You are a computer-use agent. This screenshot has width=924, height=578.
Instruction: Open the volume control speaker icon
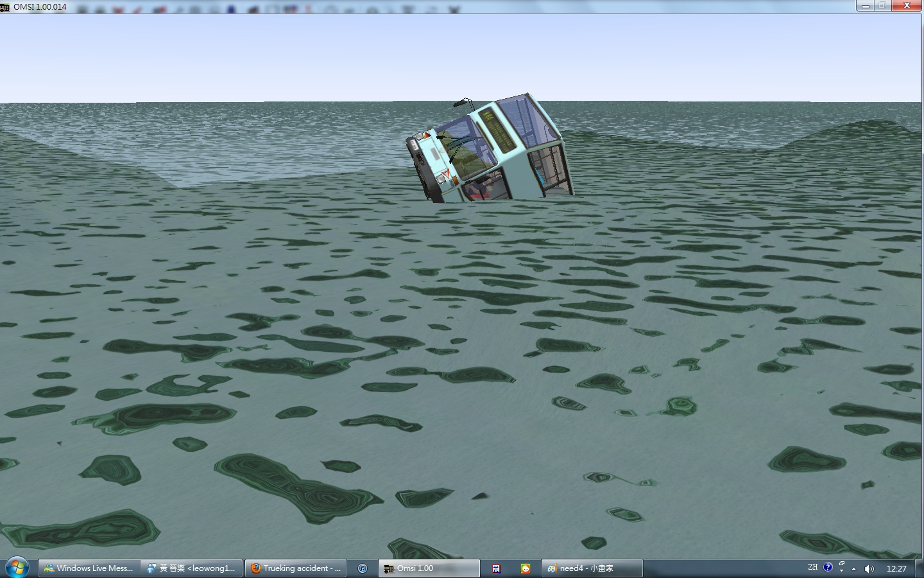(869, 569)
